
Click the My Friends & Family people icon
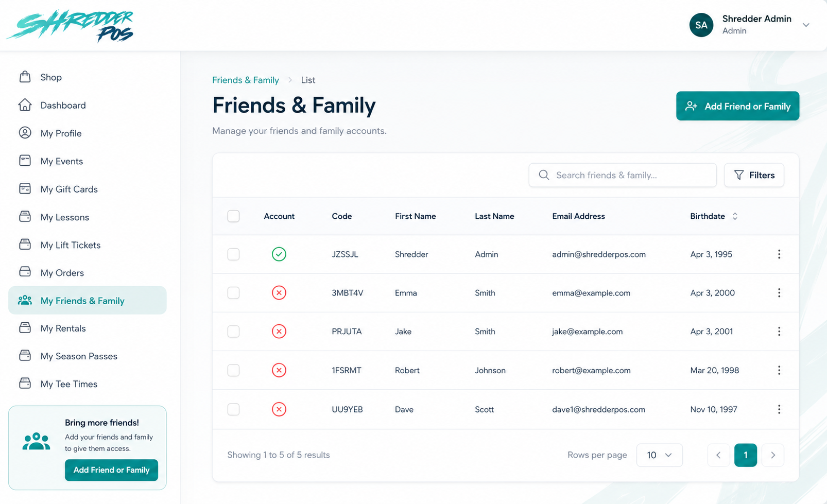click(25, 300)
